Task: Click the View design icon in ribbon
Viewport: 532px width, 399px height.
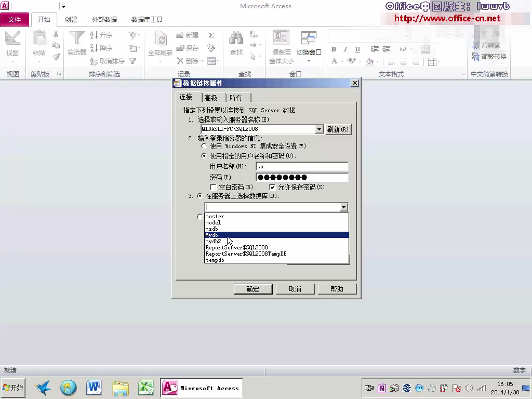Action: pyautogui.click(x=12, y=38)
